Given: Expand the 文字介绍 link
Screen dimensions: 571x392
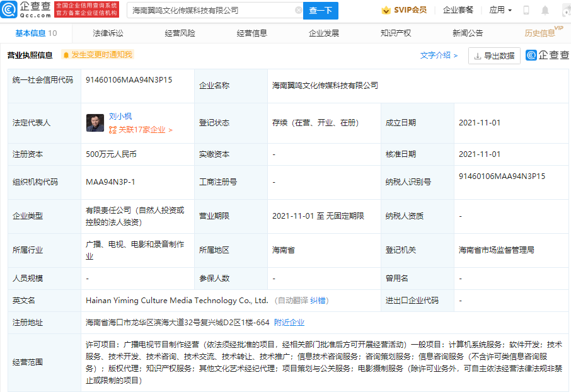Looking at the screenshot, I should (x=439, y=55).
